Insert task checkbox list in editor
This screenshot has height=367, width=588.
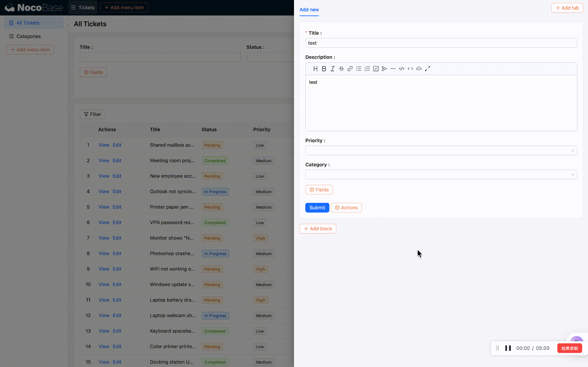(376, 69)
